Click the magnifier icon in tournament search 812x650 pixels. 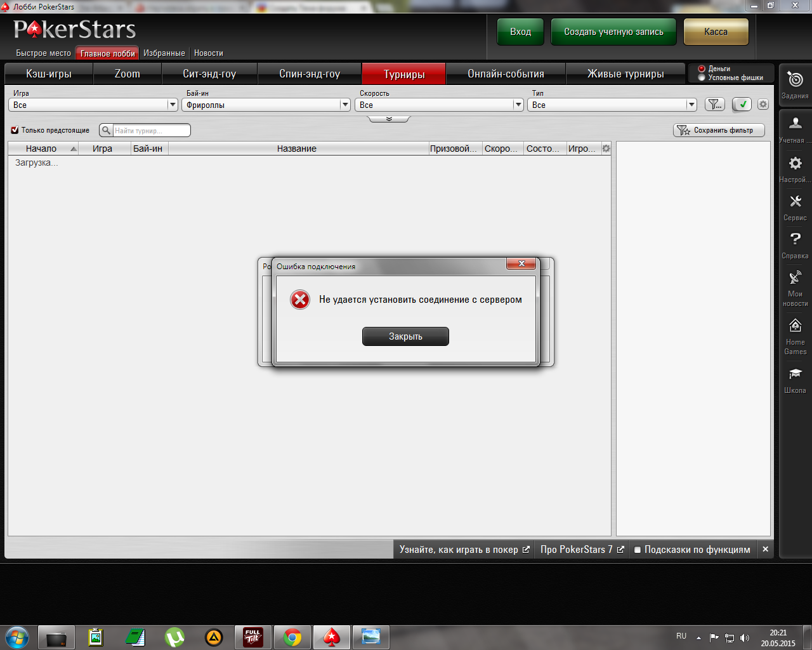tap(106, 130)
